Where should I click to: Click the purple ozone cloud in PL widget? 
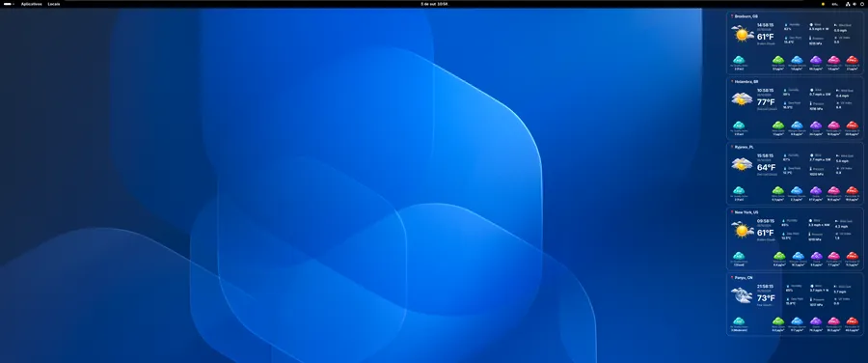[816, 190]
